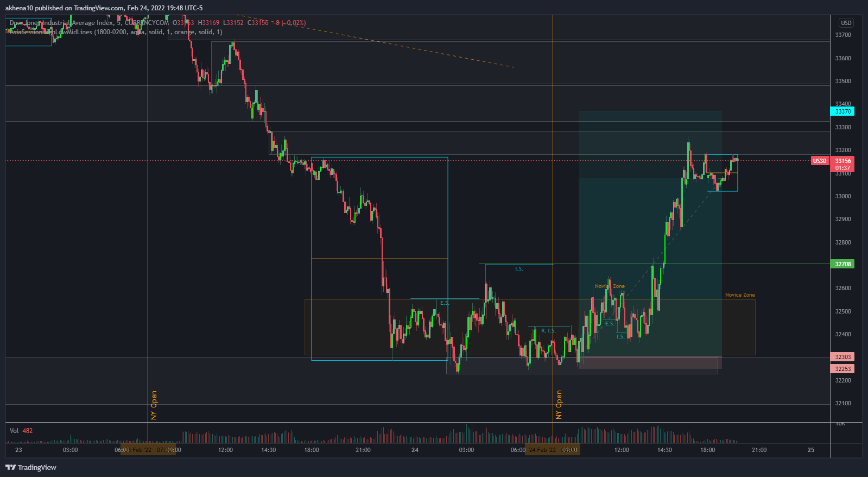Click the 32253 price label
This screenshot has height=477, width=868.
click(x=842, y=369)
